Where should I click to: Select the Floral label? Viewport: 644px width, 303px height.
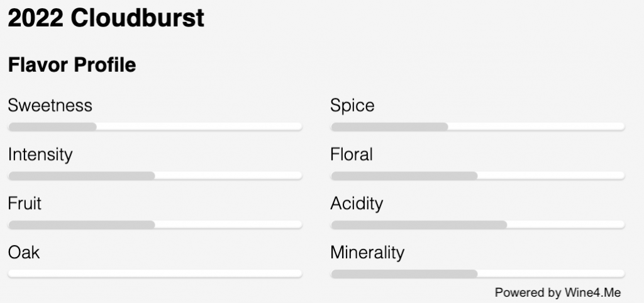pos(352,154)
